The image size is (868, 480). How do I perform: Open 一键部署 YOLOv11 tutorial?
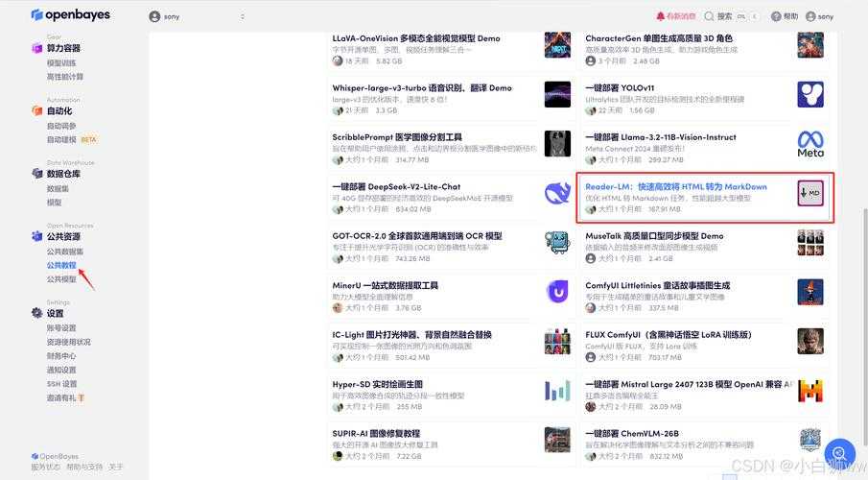620,88
